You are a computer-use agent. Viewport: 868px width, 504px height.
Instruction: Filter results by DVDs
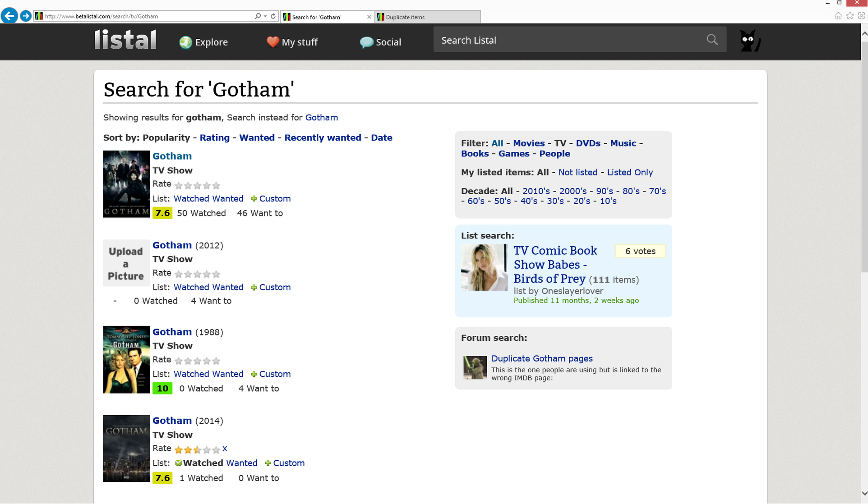coord(588,143)
